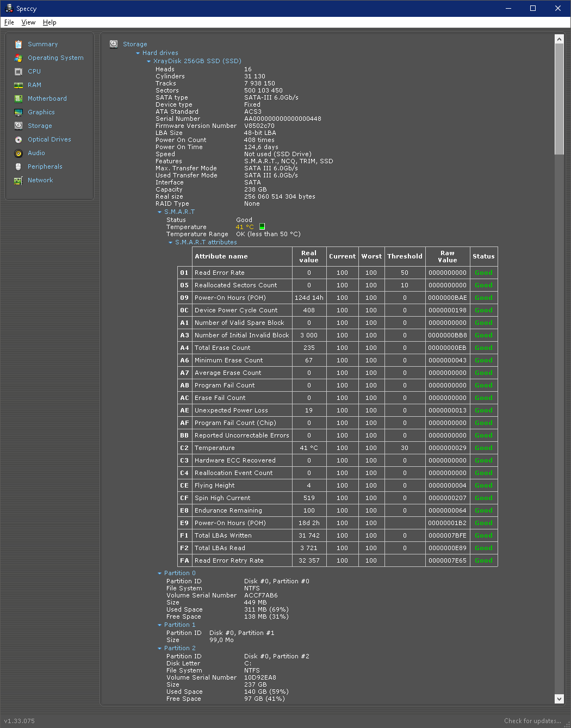Select the Network icon

[18, 180]
